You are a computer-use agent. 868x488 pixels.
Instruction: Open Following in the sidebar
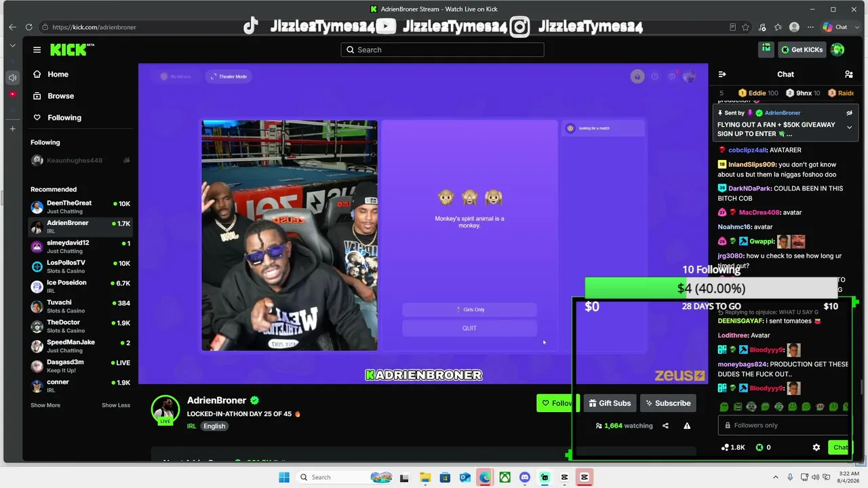[58, 117]
